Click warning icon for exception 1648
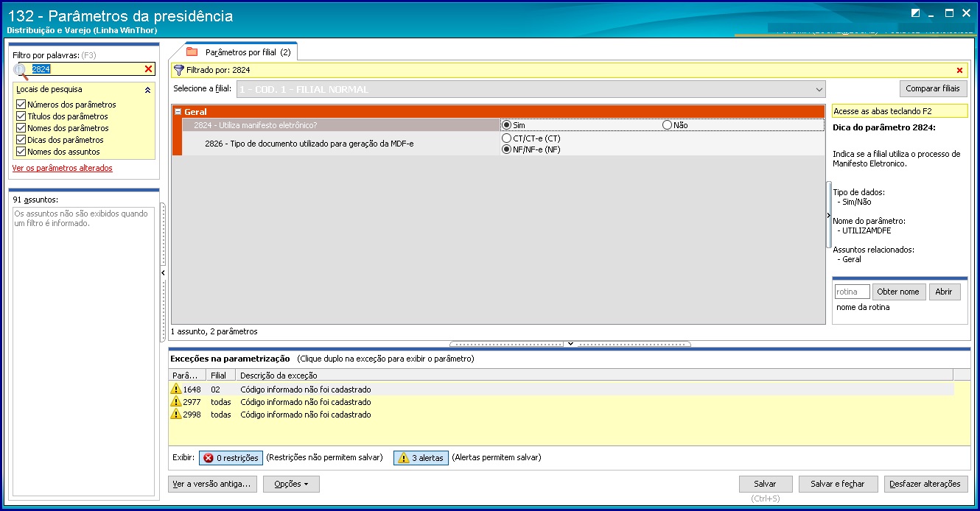Viewport: 980px width, 511px height. (175, 389)
